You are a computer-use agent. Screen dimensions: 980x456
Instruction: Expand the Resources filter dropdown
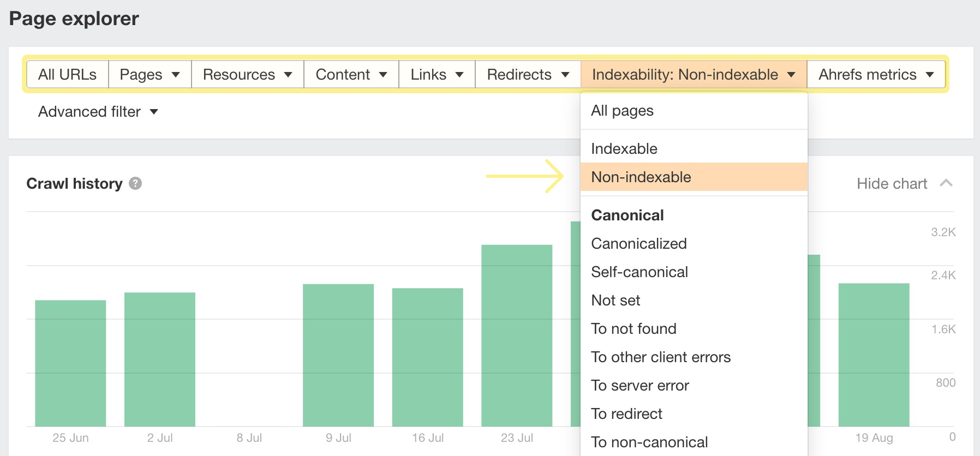point(247,74)
